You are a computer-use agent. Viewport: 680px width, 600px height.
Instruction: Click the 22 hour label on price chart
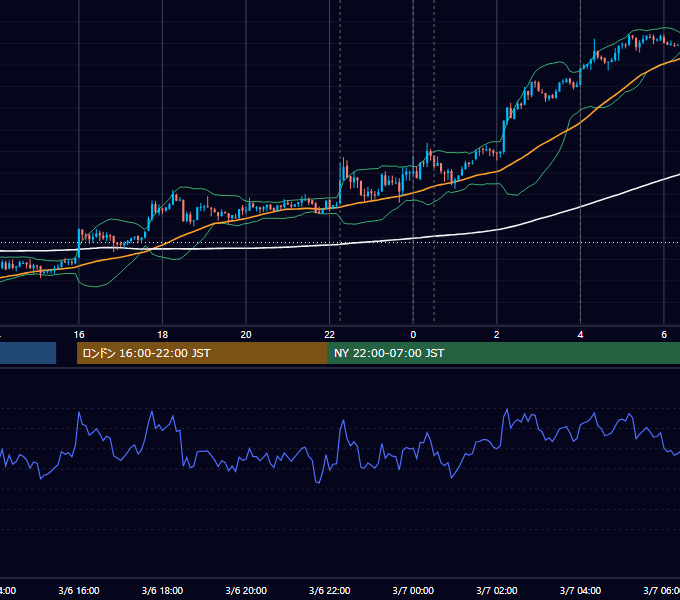[330, 334]
